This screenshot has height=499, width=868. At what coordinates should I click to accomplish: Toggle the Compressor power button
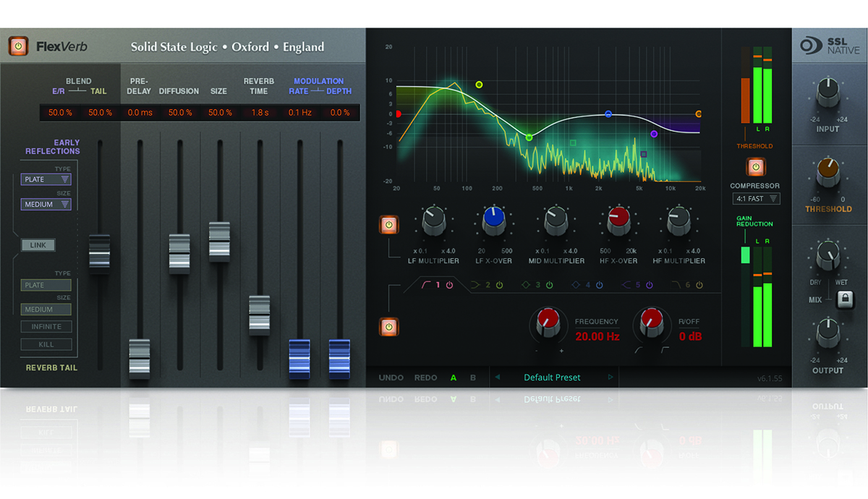point(755,167)
